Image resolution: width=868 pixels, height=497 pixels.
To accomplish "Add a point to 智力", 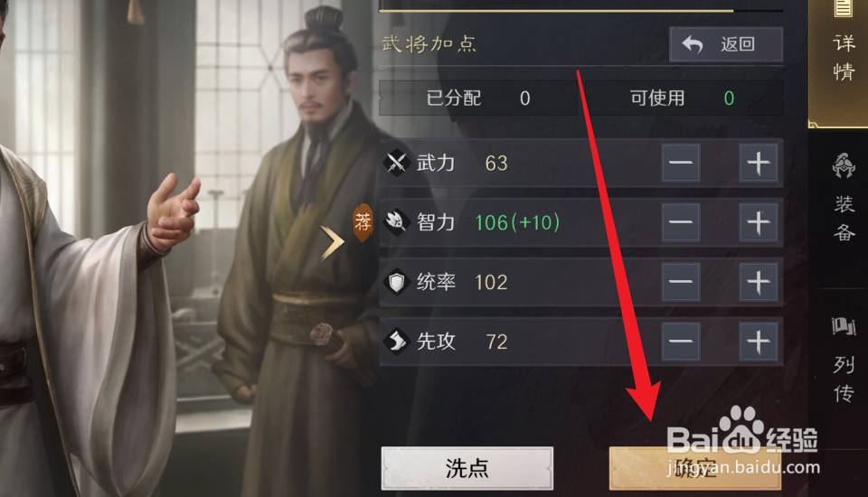I will click(759, 222).
